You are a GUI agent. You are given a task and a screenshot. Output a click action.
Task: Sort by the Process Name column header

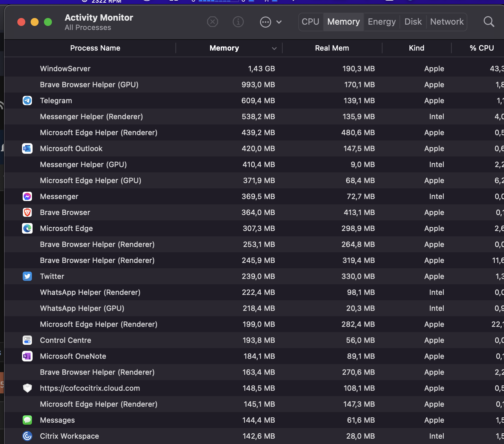[x=95, y=48]
